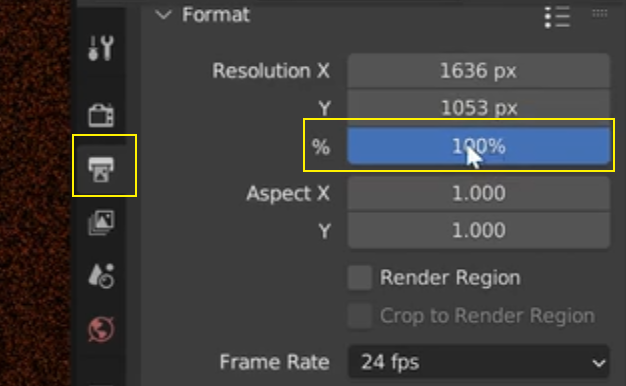Open the Frame Rate dropdown
This screenshot has height=386, width=626.
(x=479, y=362)
